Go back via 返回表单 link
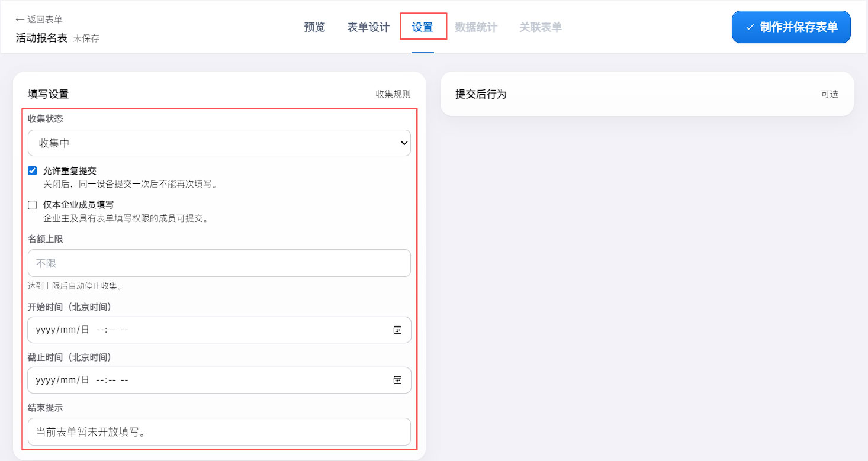Image resolution: width=868 pixels, height=461 pixels. coord(39,20)
